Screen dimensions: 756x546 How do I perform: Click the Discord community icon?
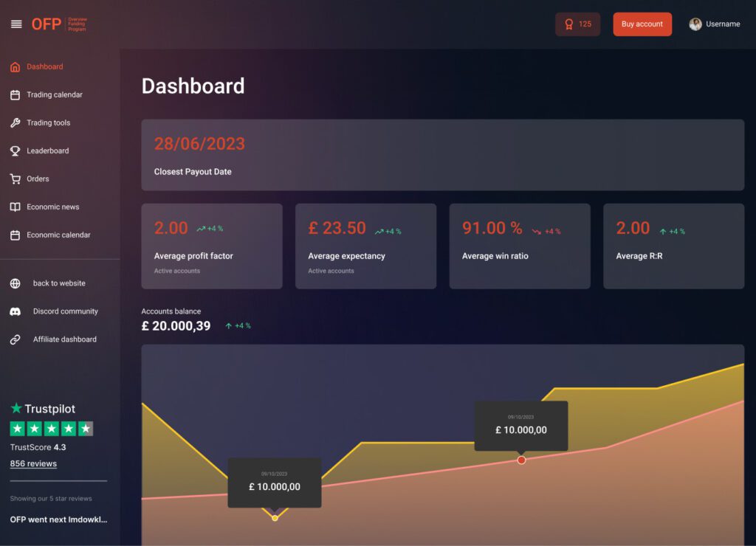15,312
